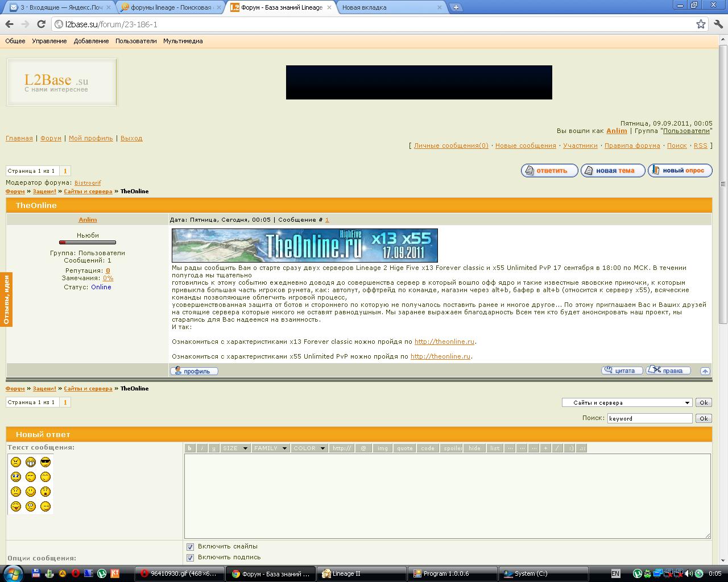This screenshot has width=728, height=582.
Task: Insert the surprised open-mouth smiley
Action: pos(45,492)
